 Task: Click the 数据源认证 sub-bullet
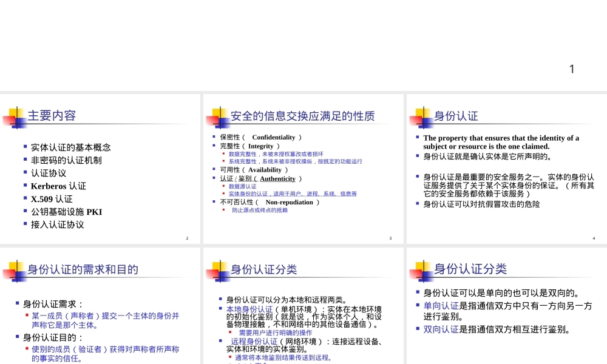tap(242, 186)
